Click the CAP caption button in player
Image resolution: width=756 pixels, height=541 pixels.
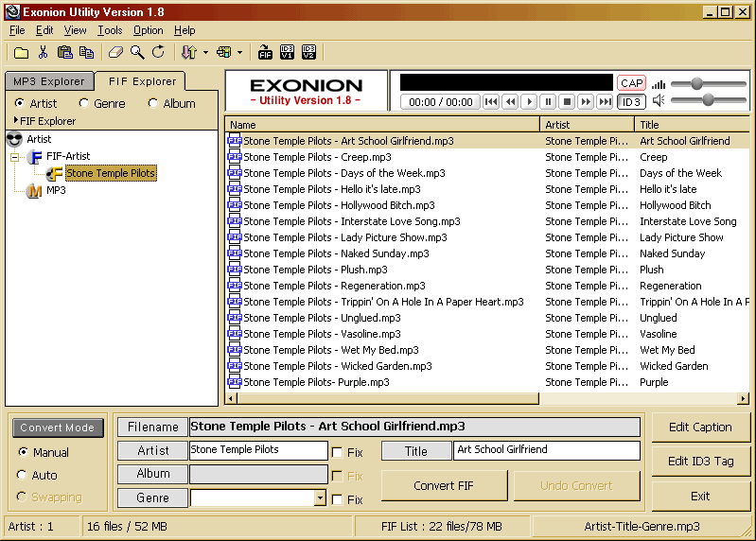click(632, 83)
